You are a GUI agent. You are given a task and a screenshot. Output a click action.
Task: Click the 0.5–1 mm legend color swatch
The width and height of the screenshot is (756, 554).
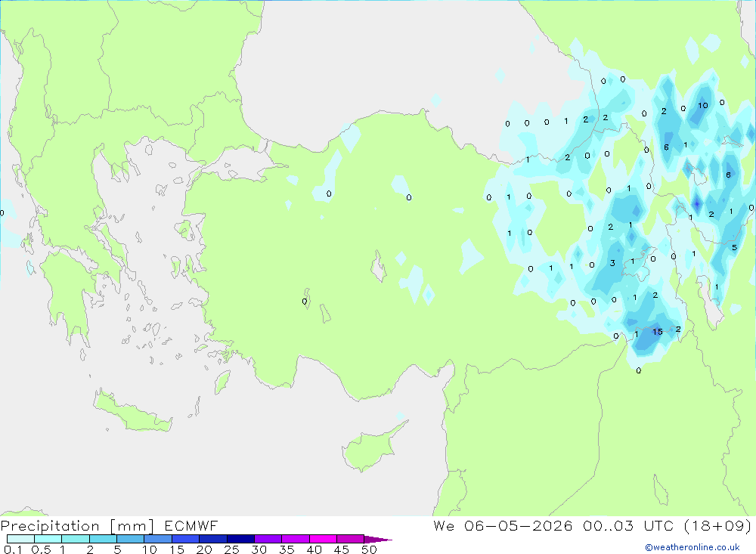pyautogui.click(x=48, y=539)
